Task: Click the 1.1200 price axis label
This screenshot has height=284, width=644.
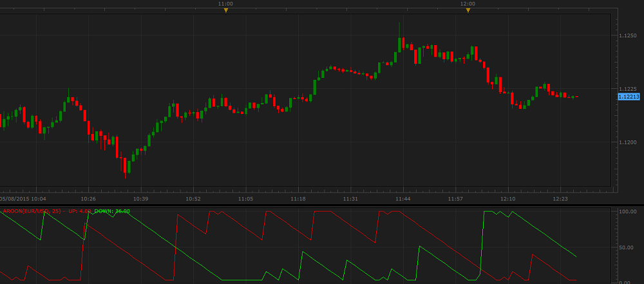Action: click(627, 142)
